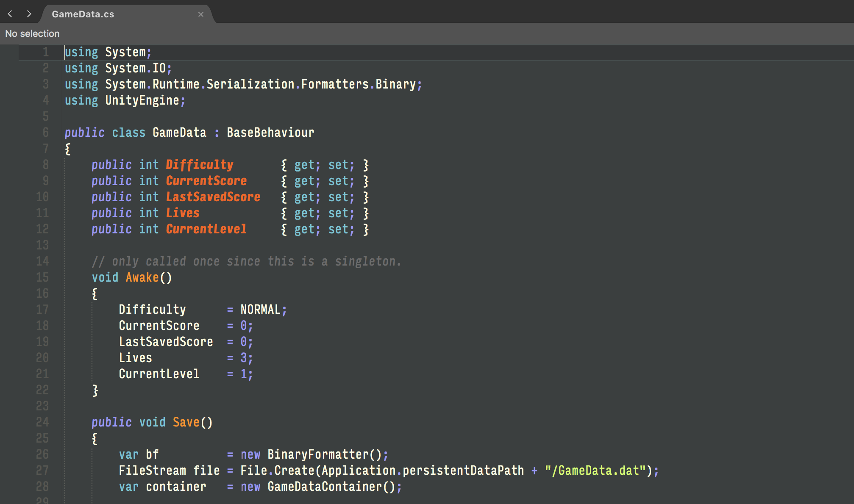
Task: Click line number 24 in gutter
Action: click(x=42, y=422)
